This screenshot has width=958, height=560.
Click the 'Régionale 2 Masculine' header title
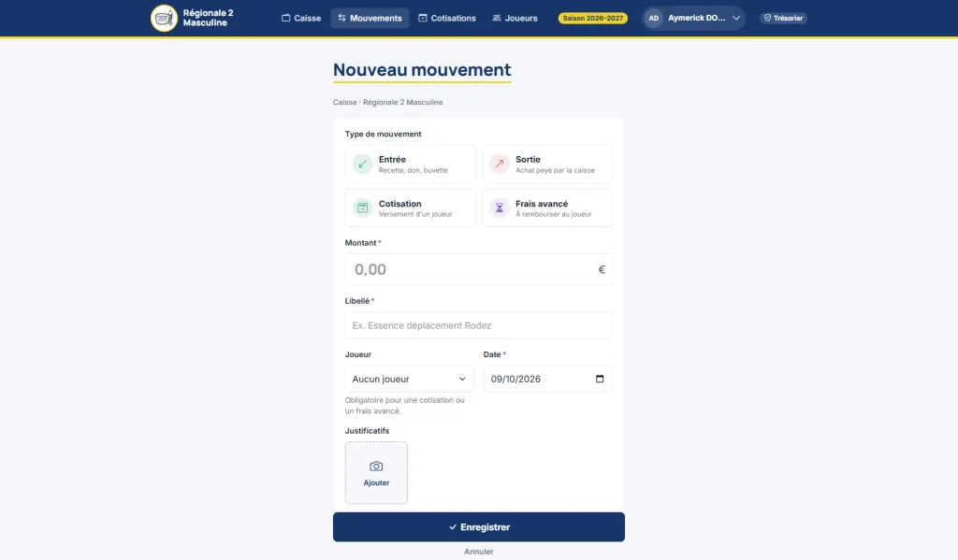(x=208, y=18)
